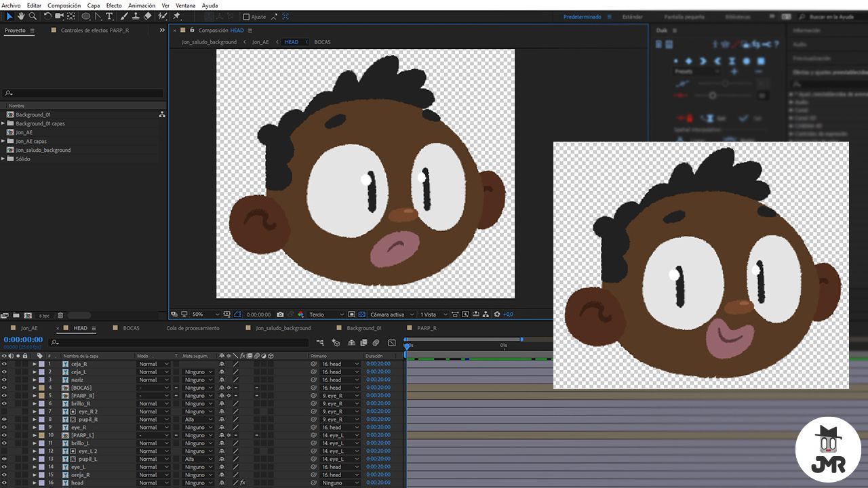The width and height of the screenshot is (868, 488).
Task: Click the timeline current time indicator
Action: (406, 346)
